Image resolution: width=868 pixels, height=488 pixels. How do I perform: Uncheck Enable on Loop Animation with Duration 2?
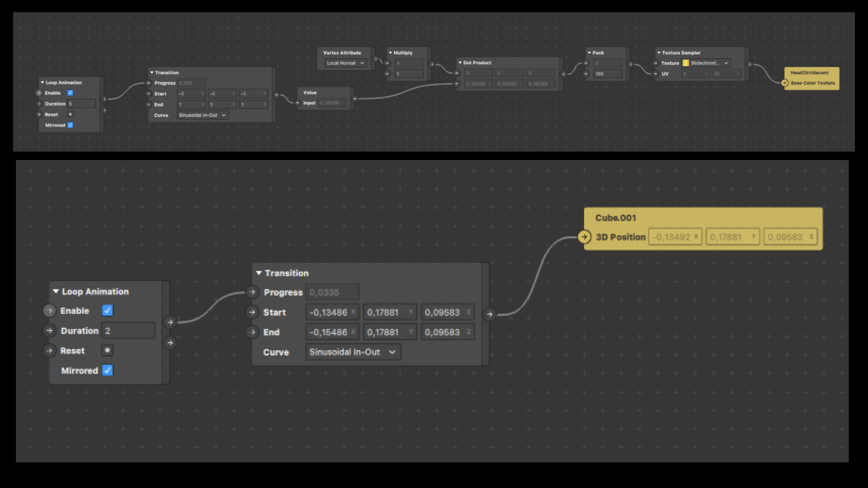(x=108, y=310)
